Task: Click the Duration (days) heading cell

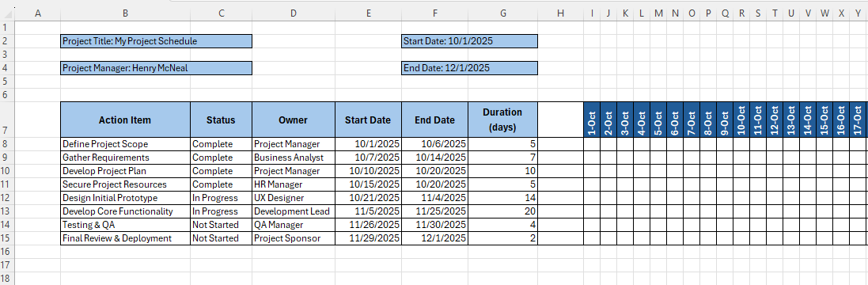Action: (x=502, y=120)
